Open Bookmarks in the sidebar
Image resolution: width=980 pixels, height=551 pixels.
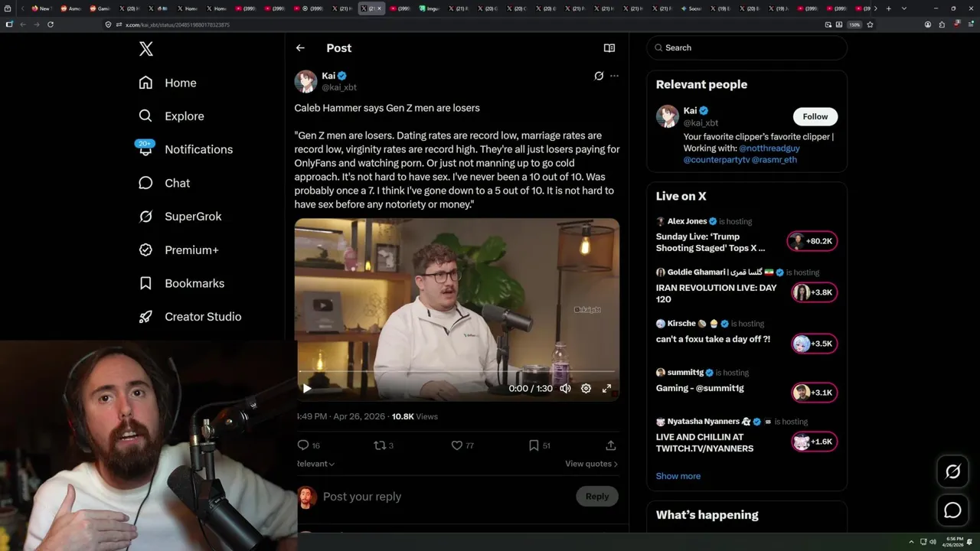coord(181,283)
